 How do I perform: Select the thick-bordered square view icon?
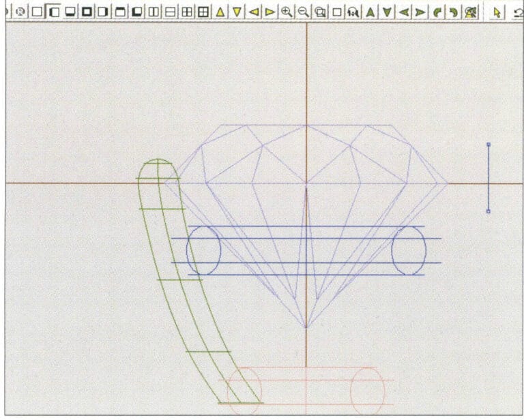tap(87, 12)
